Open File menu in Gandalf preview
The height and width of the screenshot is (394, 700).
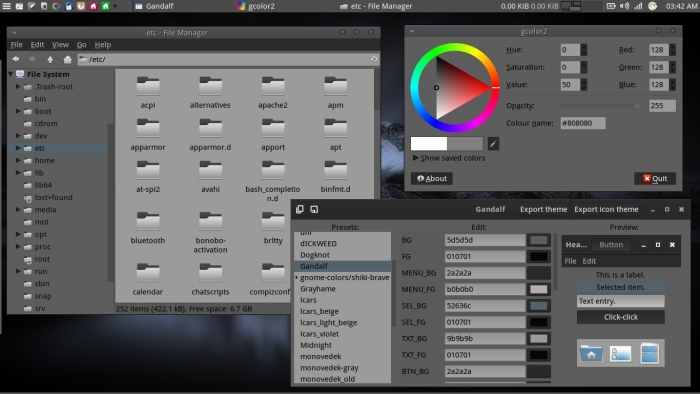point(571,261)
